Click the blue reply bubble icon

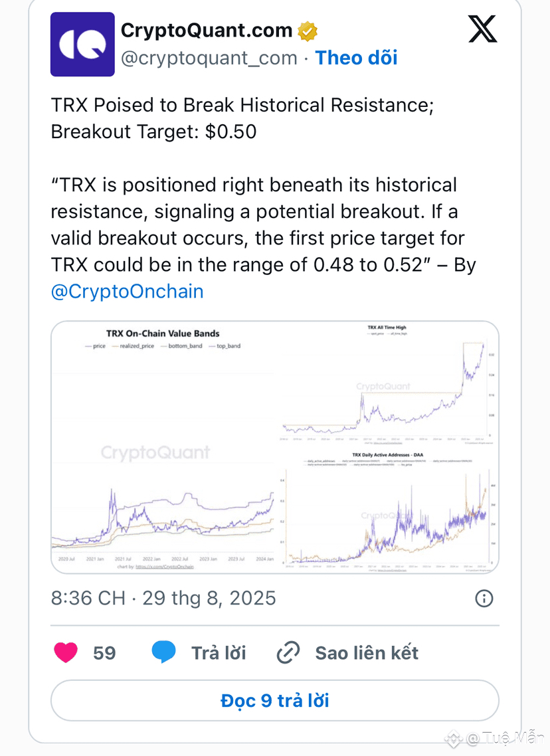tap(164, 652)
